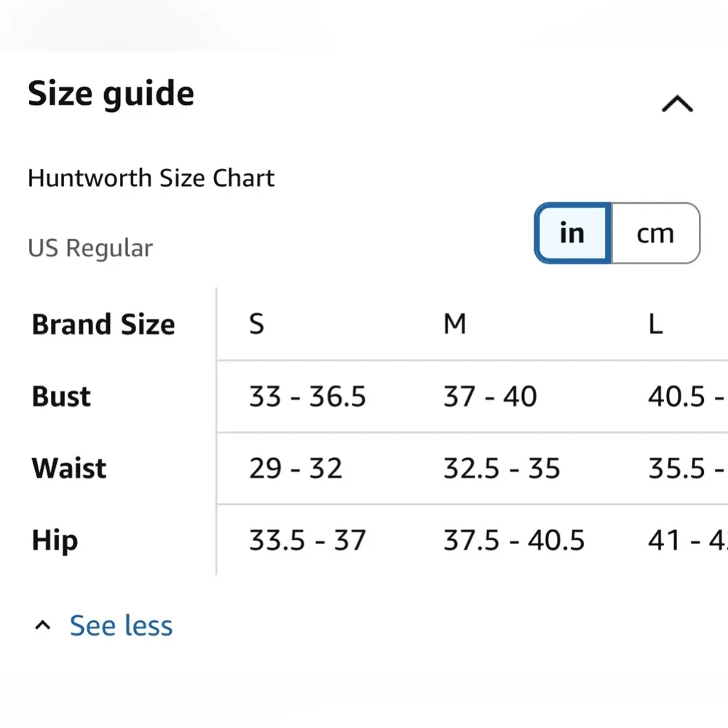Click the Brand Size row label
Image resolution: width=728 pixels, height=728 pixels.
(x=103, y=324)
